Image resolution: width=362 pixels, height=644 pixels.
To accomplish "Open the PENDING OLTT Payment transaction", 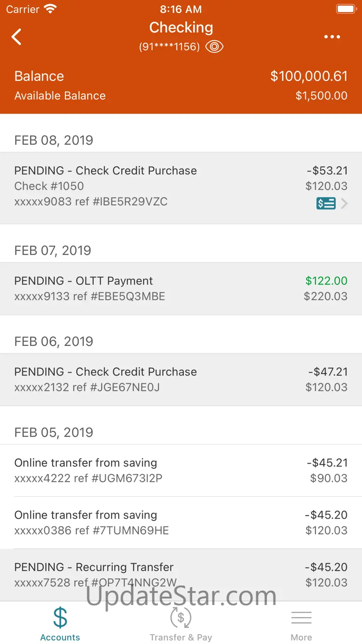I will (x=181, y=288).
